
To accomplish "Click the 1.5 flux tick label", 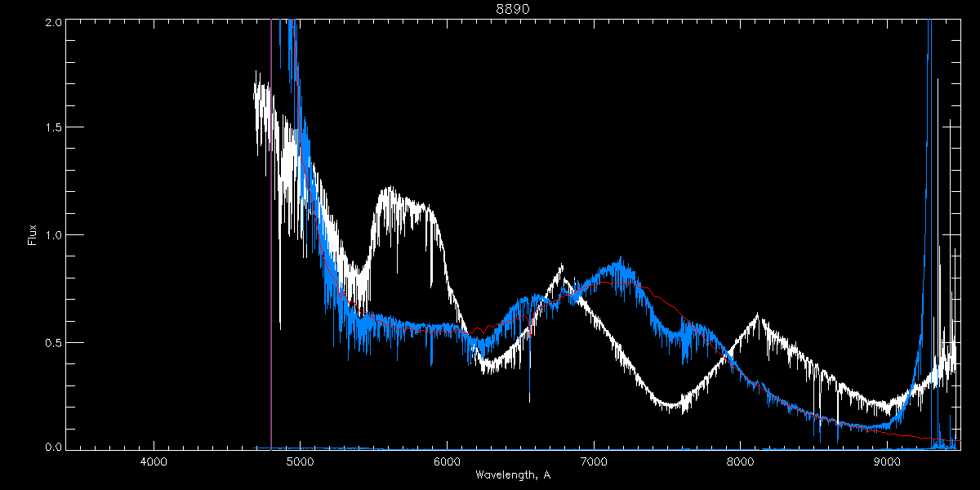I will pos(51,128).
